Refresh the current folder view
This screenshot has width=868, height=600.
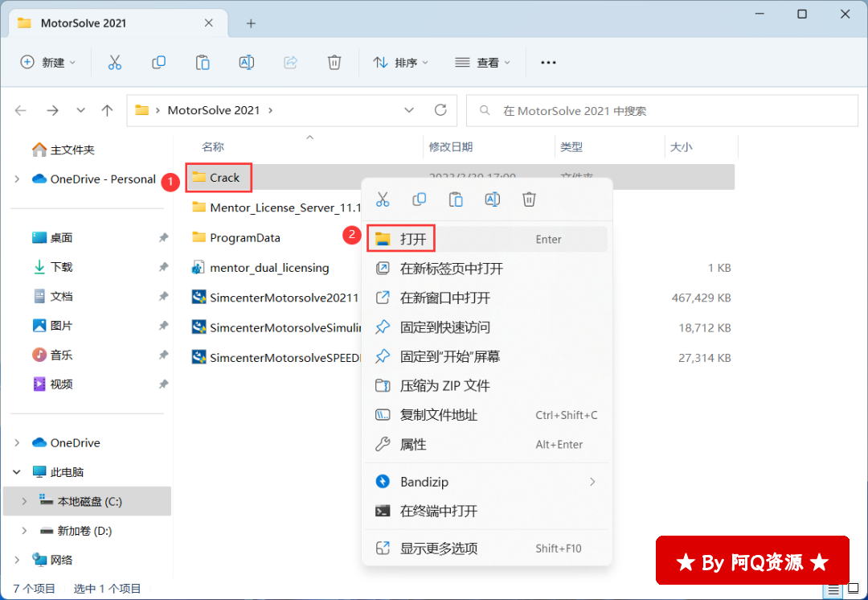pos(440,110)
